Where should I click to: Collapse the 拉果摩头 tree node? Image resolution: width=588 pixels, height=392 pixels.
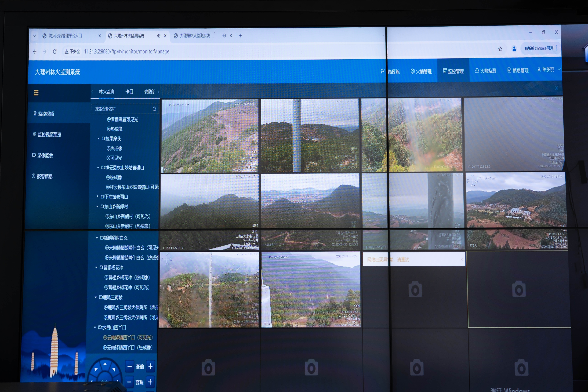[x=98, y=138]
